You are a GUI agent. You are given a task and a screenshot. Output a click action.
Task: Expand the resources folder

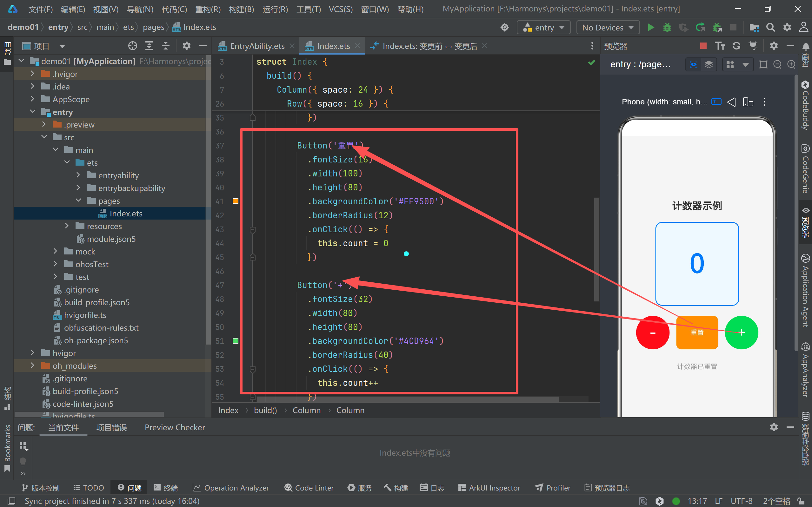pos(67,226)
